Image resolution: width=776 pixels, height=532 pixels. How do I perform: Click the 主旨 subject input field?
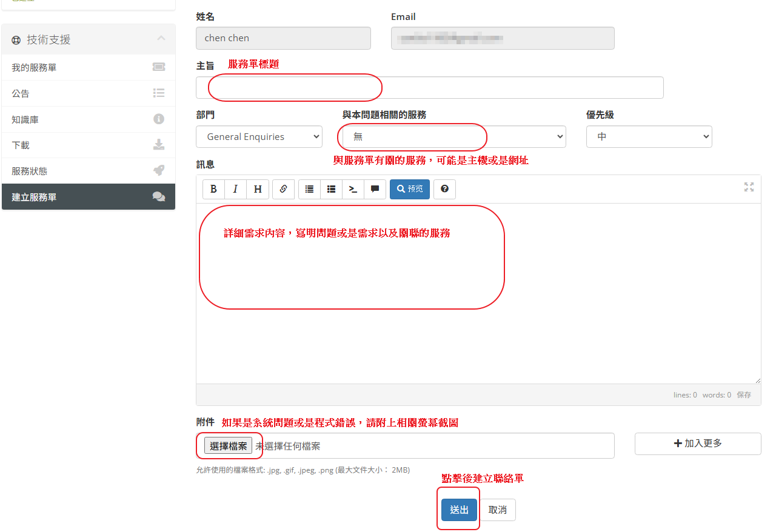tap(429, 88)
